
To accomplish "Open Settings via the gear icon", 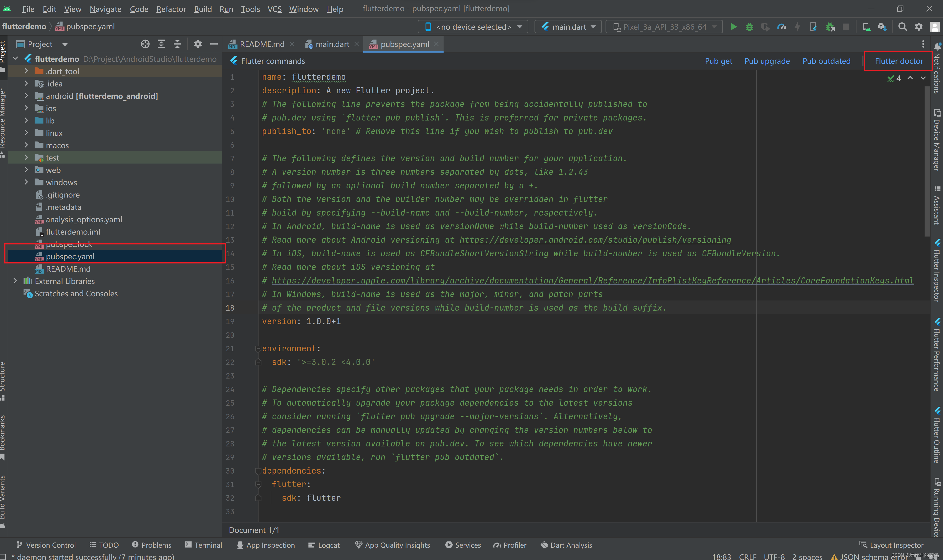I will 919,26.
